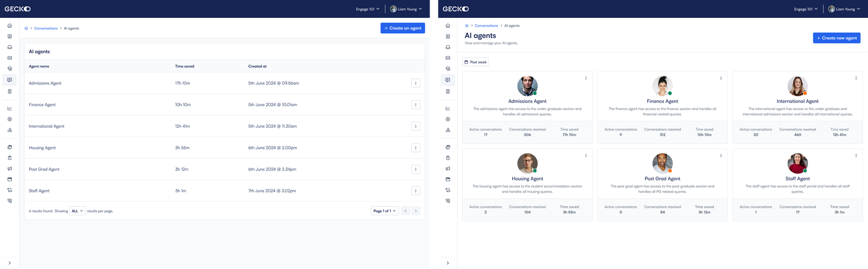The width and height of the screenshot is (868, 269).
Task: Open the three-dot menu on the Finance Agent row
Action: (x=416, y=105)
